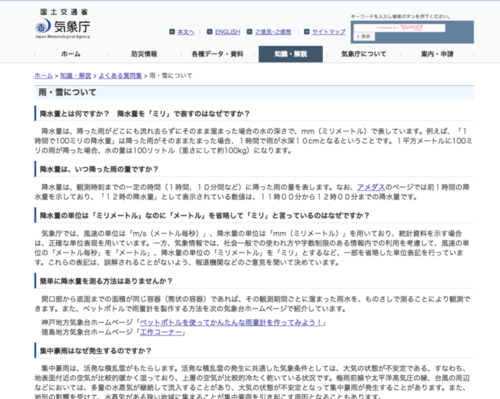
Task: Go to 知識・解説 in the breadcrumb
Action: (x=76, y=76)
